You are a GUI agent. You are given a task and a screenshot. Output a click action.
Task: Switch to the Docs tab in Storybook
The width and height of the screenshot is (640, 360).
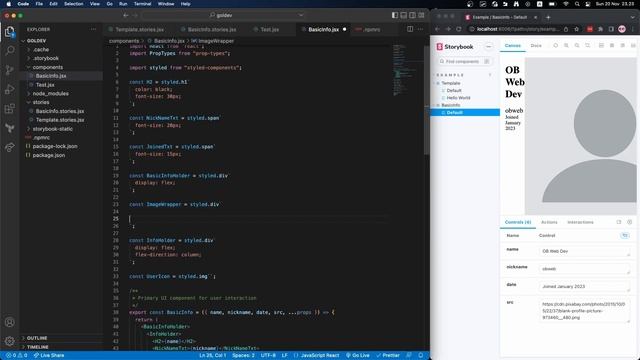pyautogui.click(x=536, y=46)
